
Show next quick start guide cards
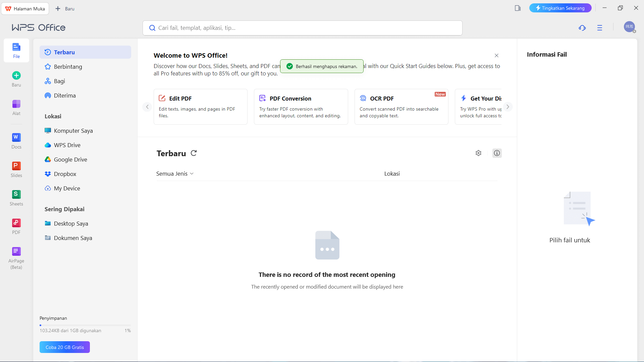pos(508,107)
